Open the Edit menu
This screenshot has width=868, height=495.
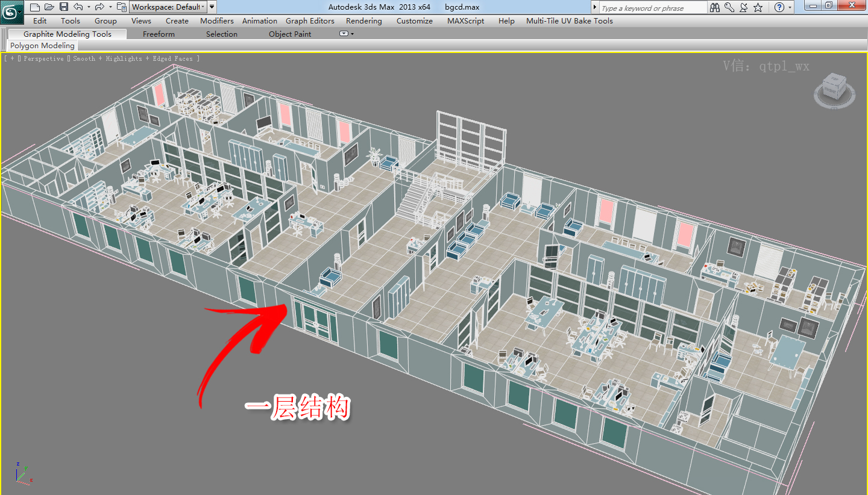40,20
